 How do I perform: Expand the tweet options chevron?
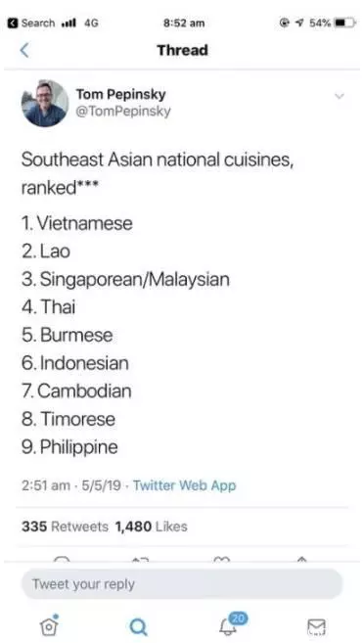[340, 96]
